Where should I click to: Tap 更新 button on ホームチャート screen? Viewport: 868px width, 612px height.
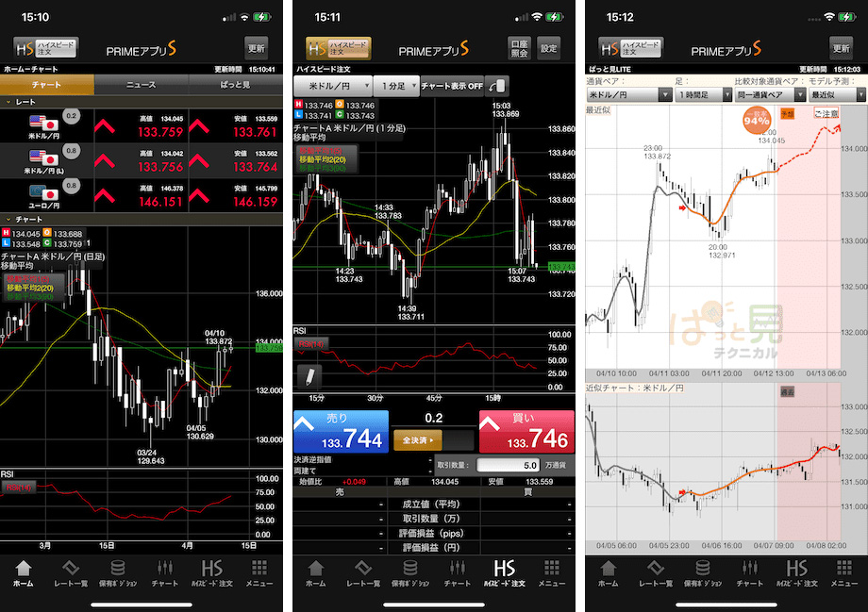tap(257, 48)
